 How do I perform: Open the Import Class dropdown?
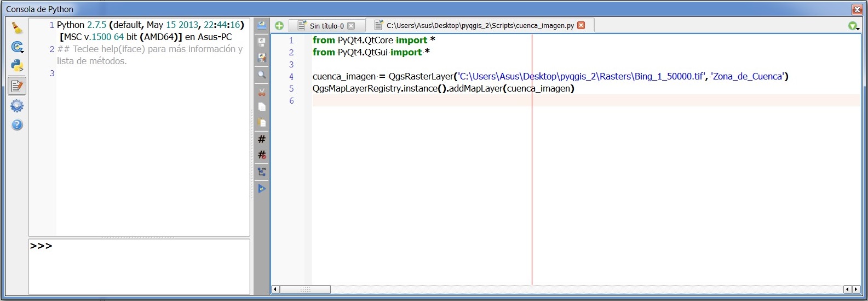click(x=17, y=48)
